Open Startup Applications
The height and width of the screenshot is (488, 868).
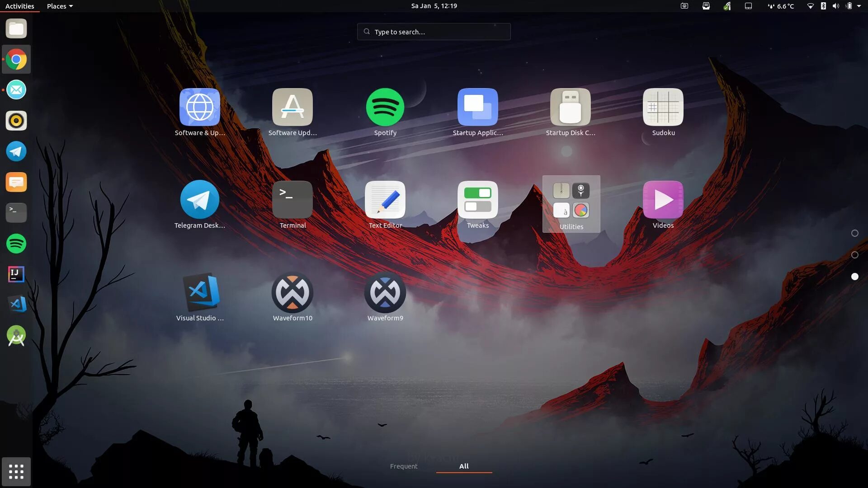click(478, 112)
